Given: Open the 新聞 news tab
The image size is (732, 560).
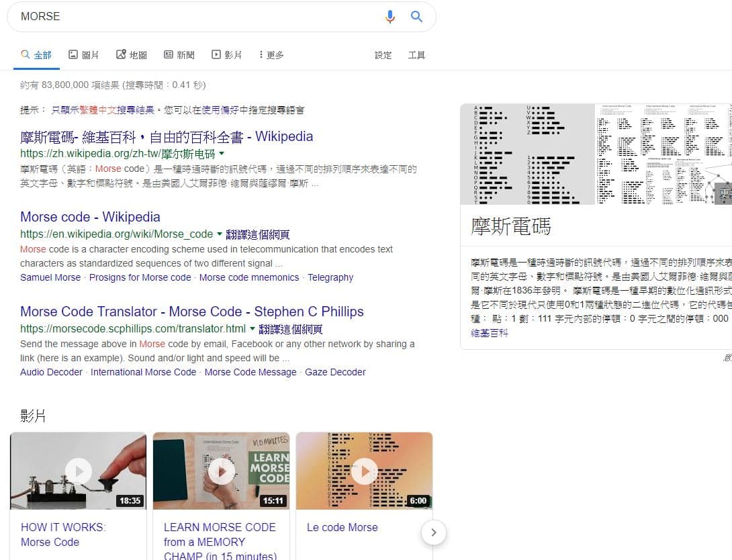Looking at the screenshot, I should (x=179, y=55).
